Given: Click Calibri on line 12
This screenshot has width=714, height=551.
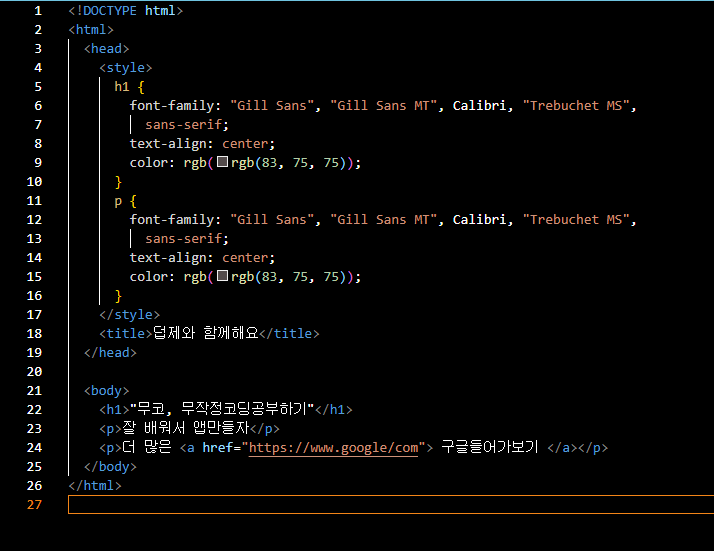Looking at the screenshot, I should click(x=479, y=219).
